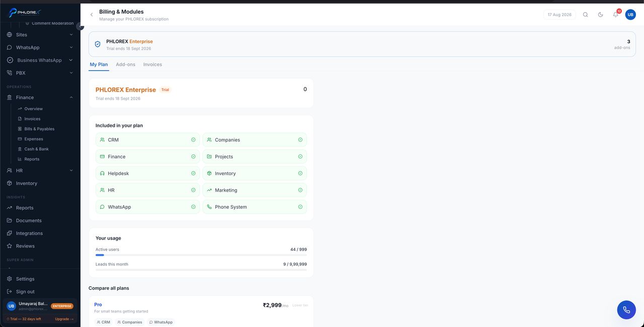644x327 pixels.
Task: Click the Integrations puzzle icon
Action: click(x=10, y=233)
